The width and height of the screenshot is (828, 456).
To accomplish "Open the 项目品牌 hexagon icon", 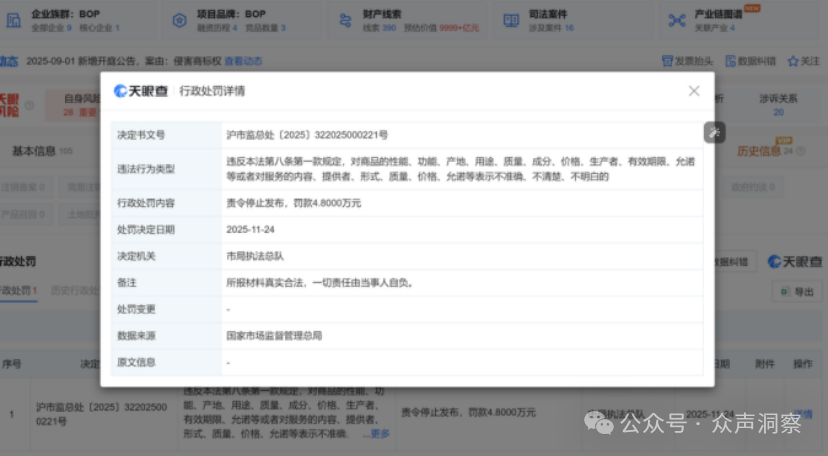I will (180, 21).
